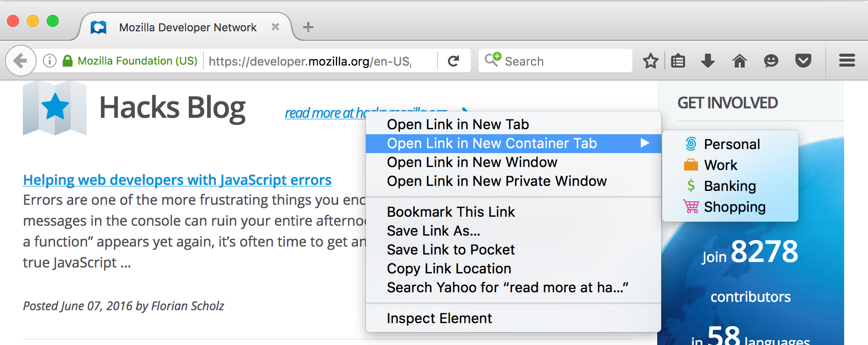The image size is (868, 345).
Task: Open Helping web developers with JavaScript errors link
Action: pos(177,180)
